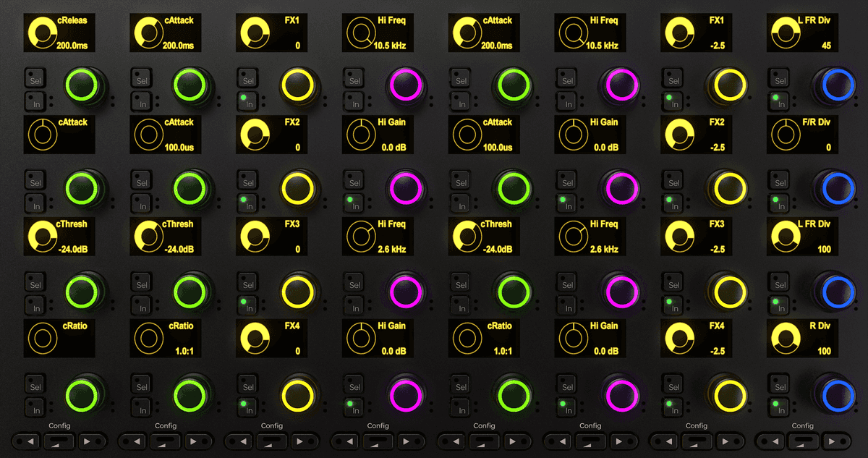Disable the In button for L FR Div 45
868x458 pixels.
click(x=778, y=101)
